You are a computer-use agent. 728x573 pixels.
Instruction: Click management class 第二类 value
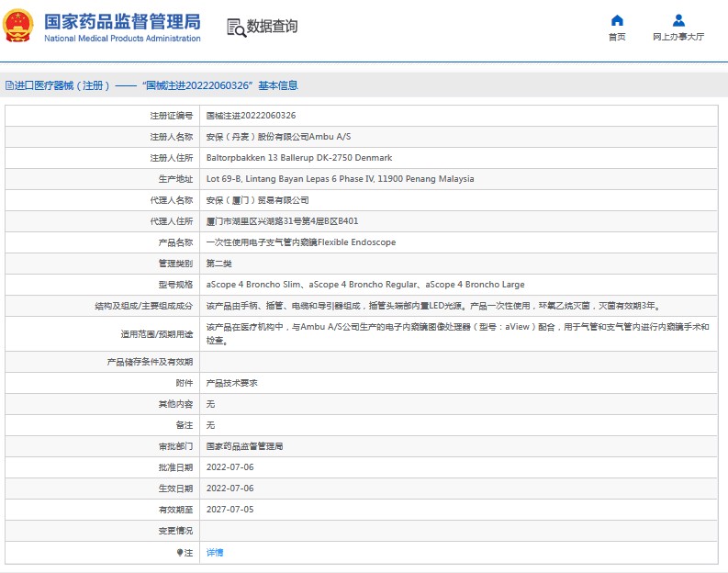pos(218,264)
